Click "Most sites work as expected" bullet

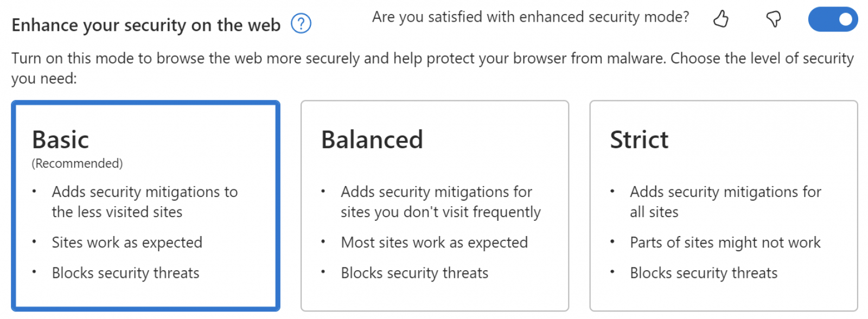pos(434,243)
